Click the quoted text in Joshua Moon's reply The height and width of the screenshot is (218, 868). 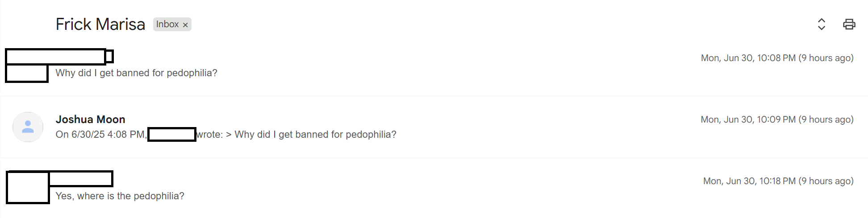click(315, 135)
